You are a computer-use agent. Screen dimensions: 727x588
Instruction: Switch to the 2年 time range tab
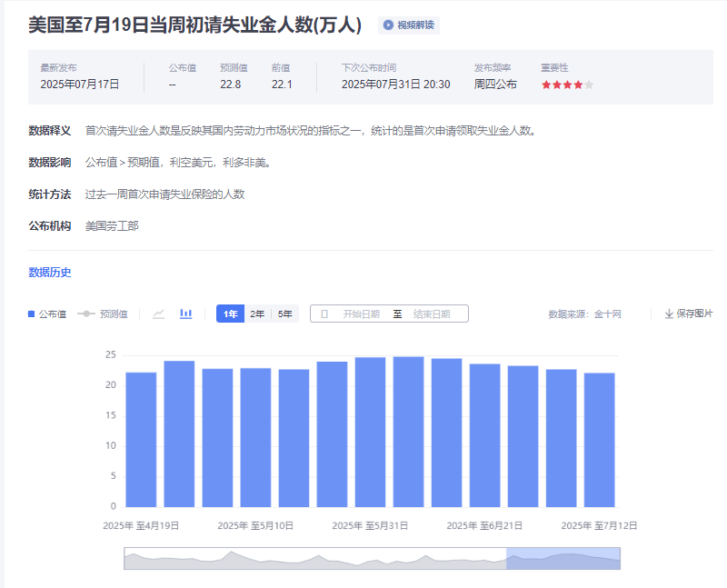[256, 313]
